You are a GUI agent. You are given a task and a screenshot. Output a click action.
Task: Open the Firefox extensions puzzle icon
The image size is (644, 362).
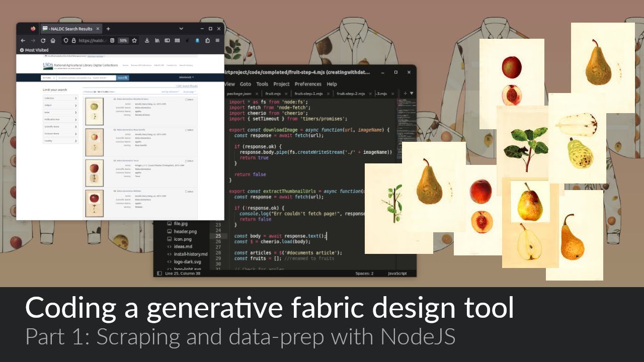point(207,40)
